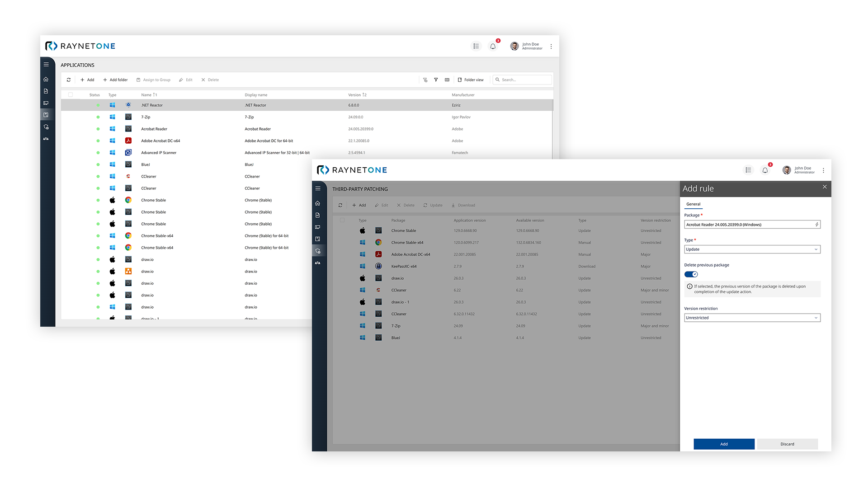Close the Add rule panel
The width and height of the screenshot is (868, 488).
pos(825,187)
